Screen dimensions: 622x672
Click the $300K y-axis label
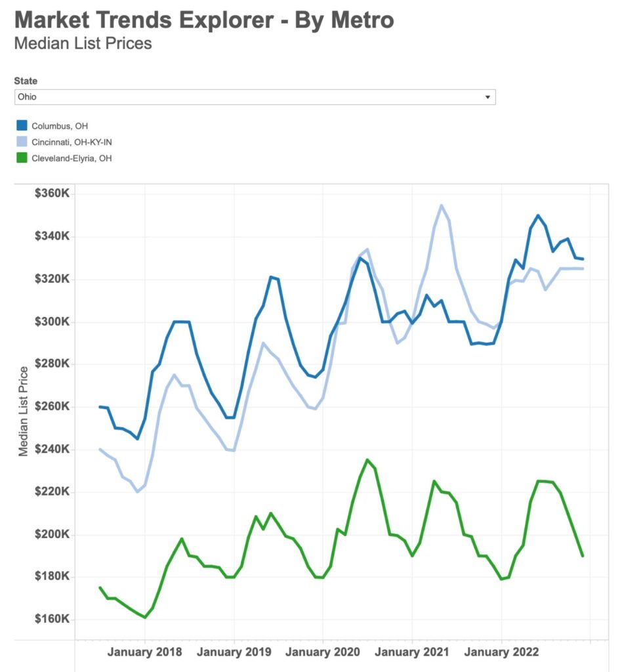tap(52, 322)
